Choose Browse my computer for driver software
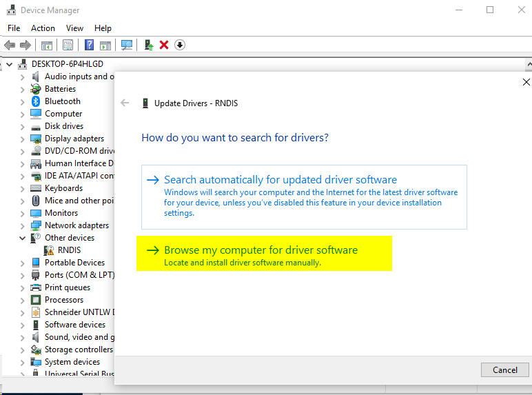532x395 pixels. (x=264, y=254)
